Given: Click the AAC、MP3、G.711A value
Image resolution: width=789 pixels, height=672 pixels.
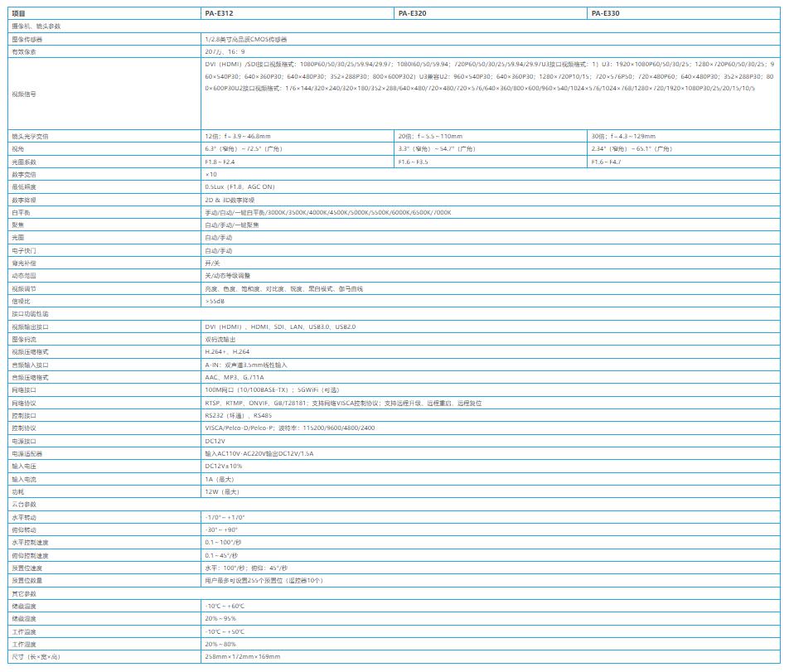Looking at the screenshot, I should [x=235, y=378].
